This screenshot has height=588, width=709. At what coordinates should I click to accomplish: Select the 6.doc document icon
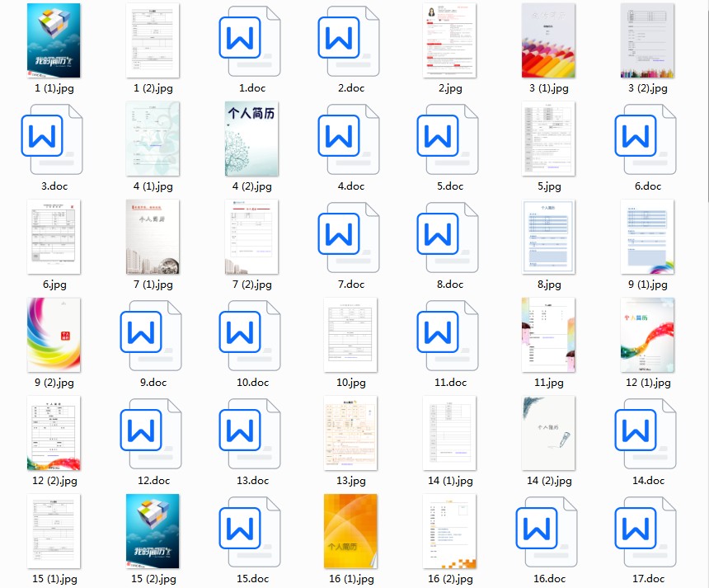(x=646, y=139)
